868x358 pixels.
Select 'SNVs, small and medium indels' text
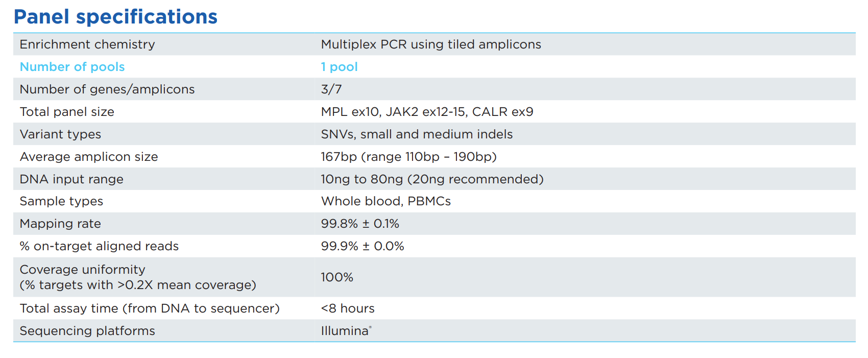[x=417, y=134]
